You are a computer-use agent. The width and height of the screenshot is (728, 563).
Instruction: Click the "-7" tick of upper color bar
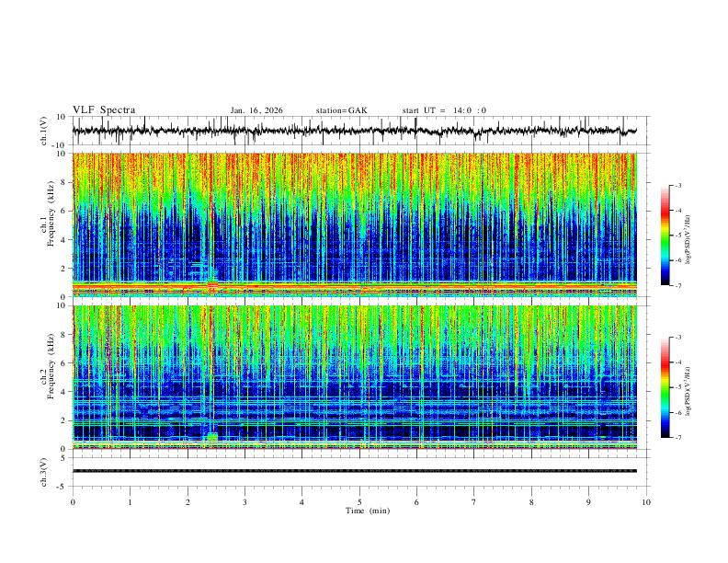(x=677, y=285)
